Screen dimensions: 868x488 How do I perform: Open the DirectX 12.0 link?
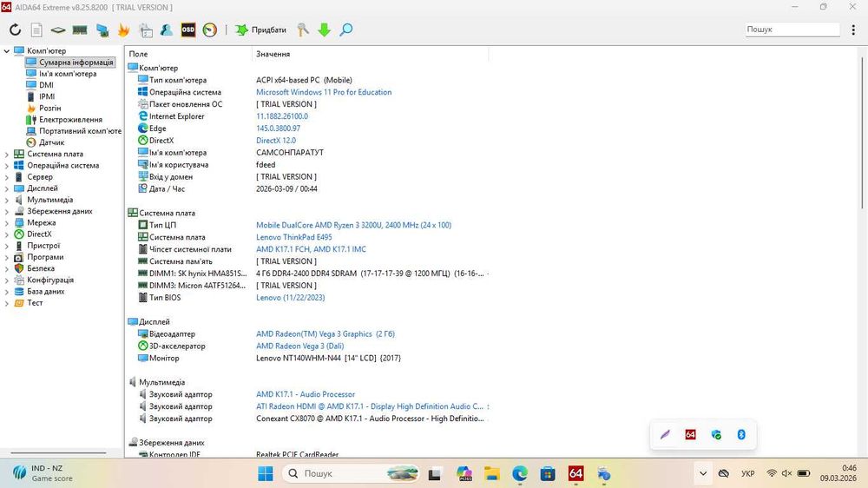[276, 140]
